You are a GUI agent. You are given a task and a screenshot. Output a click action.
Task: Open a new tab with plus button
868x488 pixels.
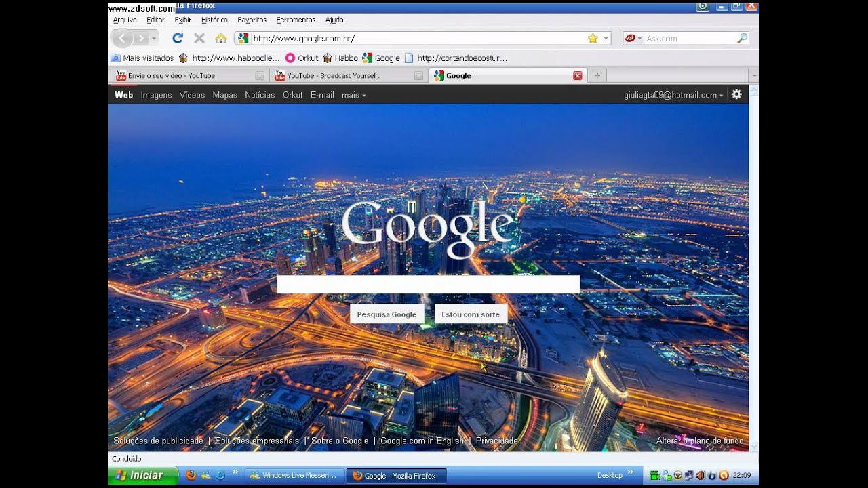pos(597,76)
